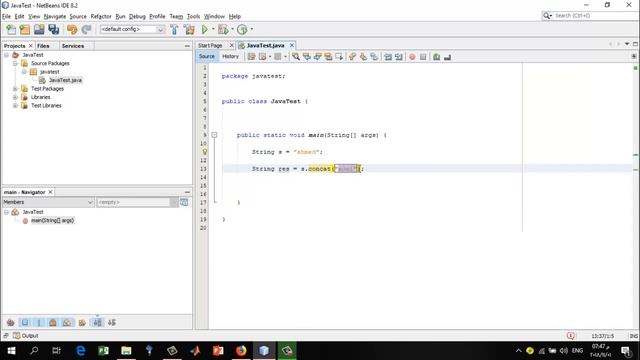Viewport: 640px width, 360px height.
Task: Collapse the Source Packages node
Action: (15, 63)
